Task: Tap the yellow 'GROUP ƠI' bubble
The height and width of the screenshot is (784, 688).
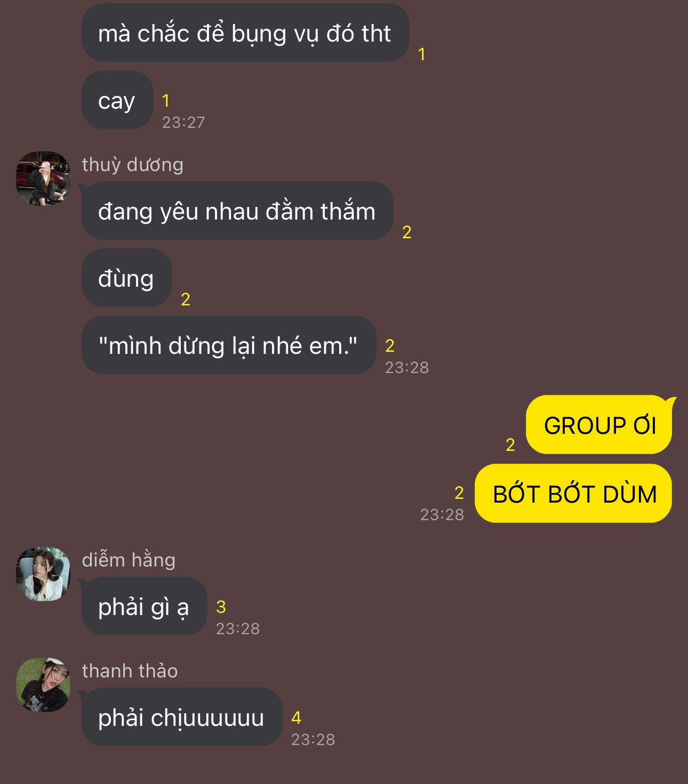Action: (x=599, y=425)
